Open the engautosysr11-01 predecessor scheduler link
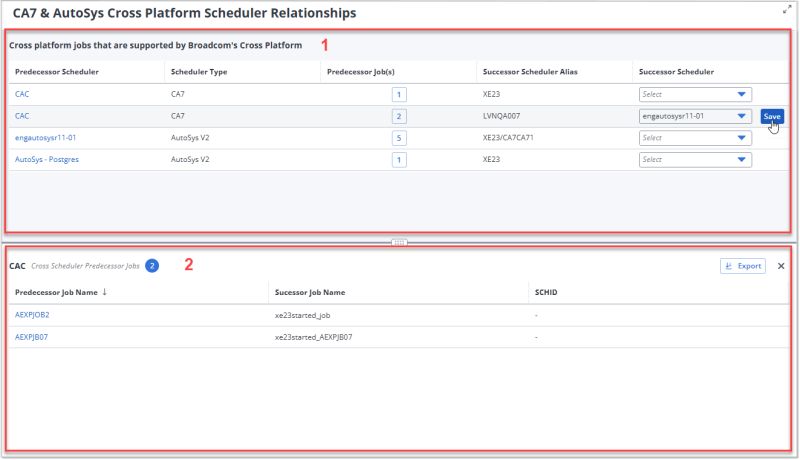This screenshot has width=800, height=460. pyautogui.click(x=45, y=138)
